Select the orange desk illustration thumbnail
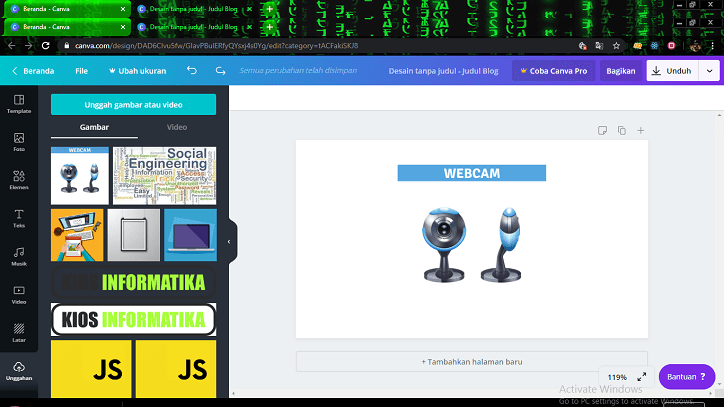724x407 pixels. point(77,235)
